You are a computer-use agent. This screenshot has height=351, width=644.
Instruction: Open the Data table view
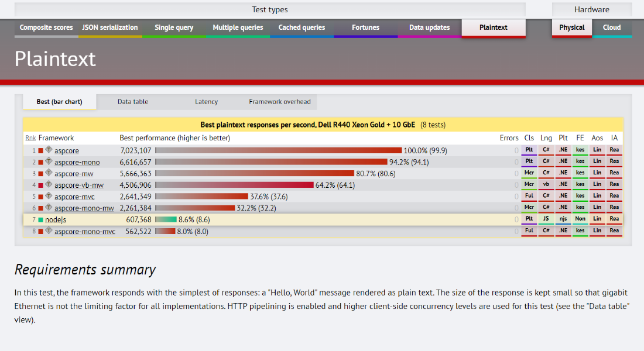[133, 102]
